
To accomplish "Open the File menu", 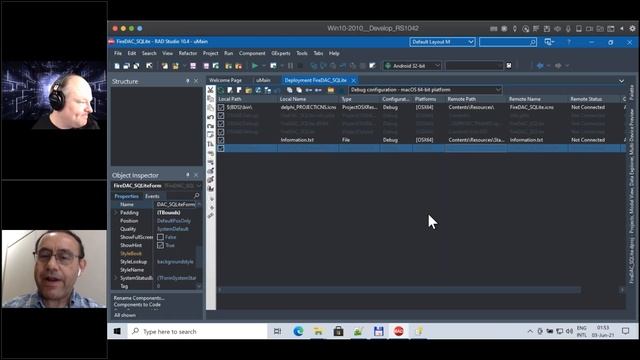I will tap(118, 53).
